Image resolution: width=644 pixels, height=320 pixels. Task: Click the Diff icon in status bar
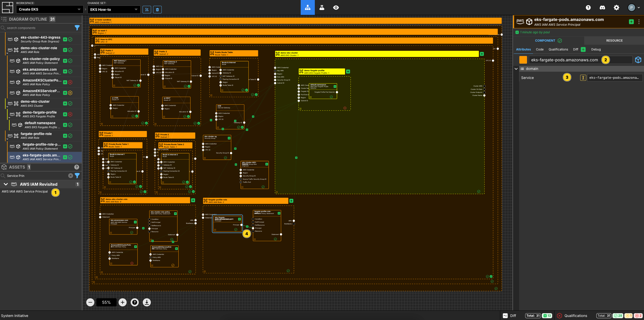505,316
